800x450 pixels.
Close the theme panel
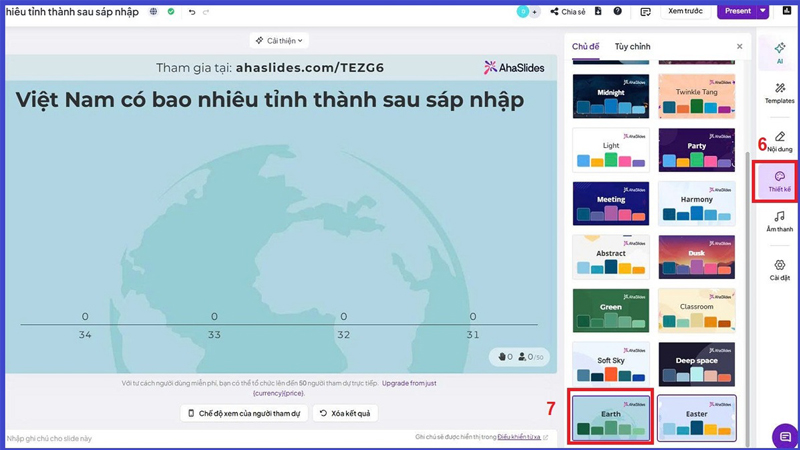(x=739, y=46)
